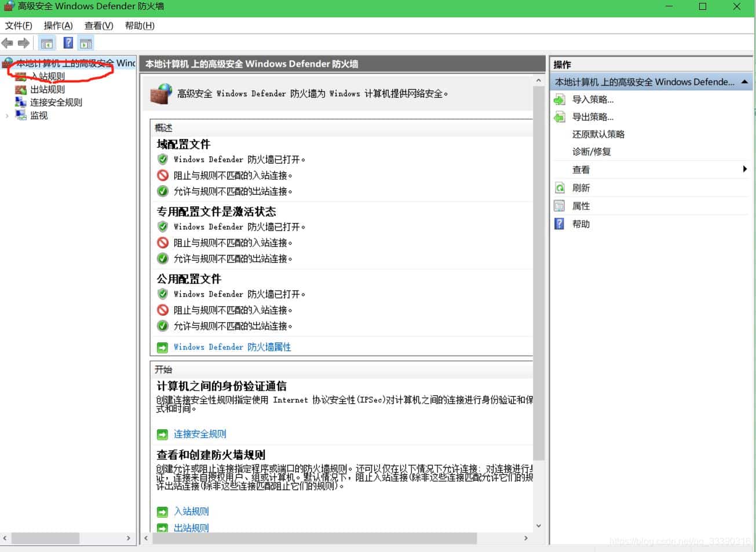756x552 pixels.
Task: Click 还原默认策略 in actions pane
Action: click(x=598, y=134)
